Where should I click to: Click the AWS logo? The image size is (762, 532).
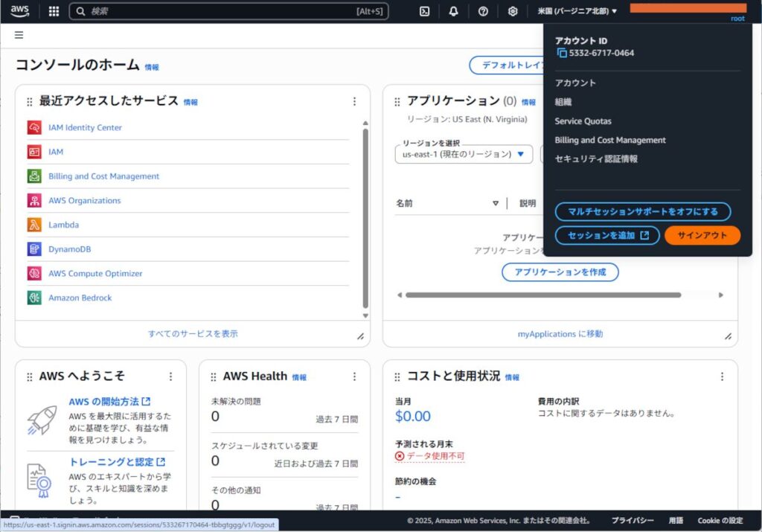pyautogui.click(x=19, y=10)
